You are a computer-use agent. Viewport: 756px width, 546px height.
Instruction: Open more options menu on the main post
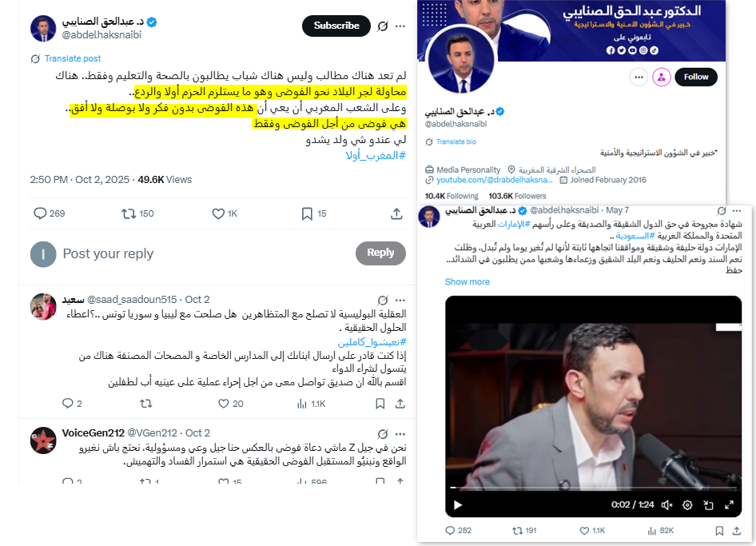pos(400,26)
